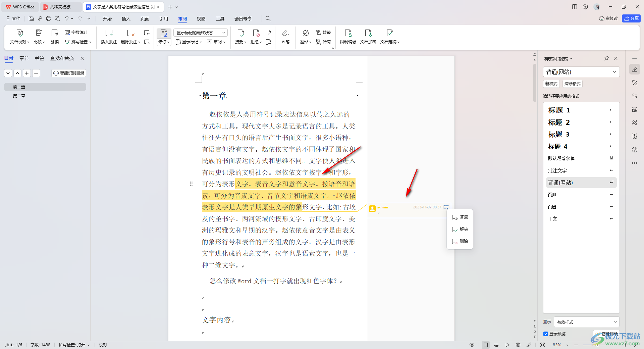This screenshot has width=644, height=349.
Task: Click the Compare (比较) icon
Action: click(39, 33)
